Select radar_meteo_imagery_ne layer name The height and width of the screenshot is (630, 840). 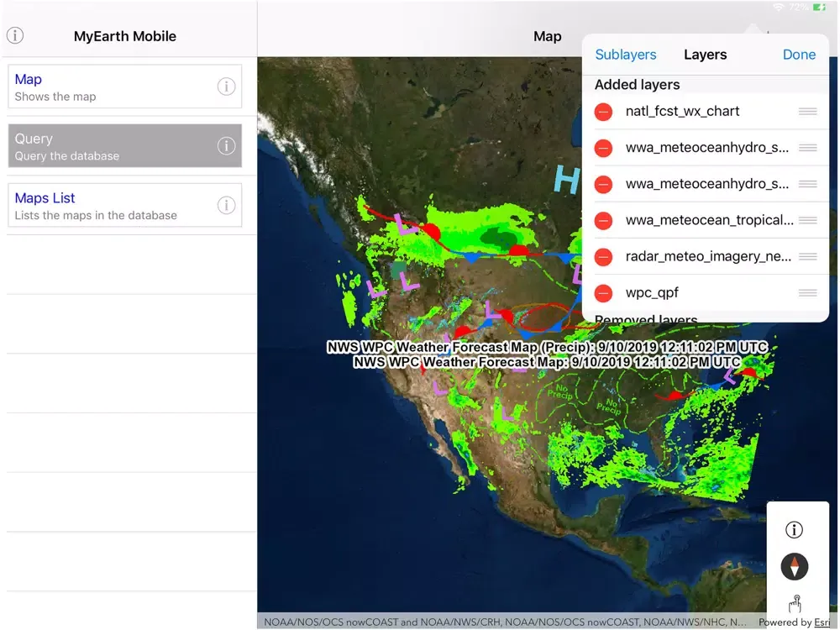point(707,256)
